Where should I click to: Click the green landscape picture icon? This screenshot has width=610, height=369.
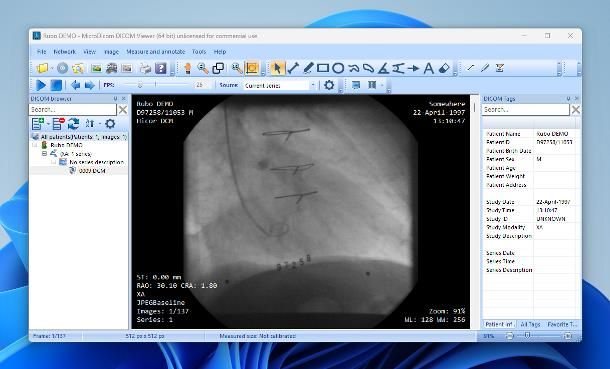[96, 68]
